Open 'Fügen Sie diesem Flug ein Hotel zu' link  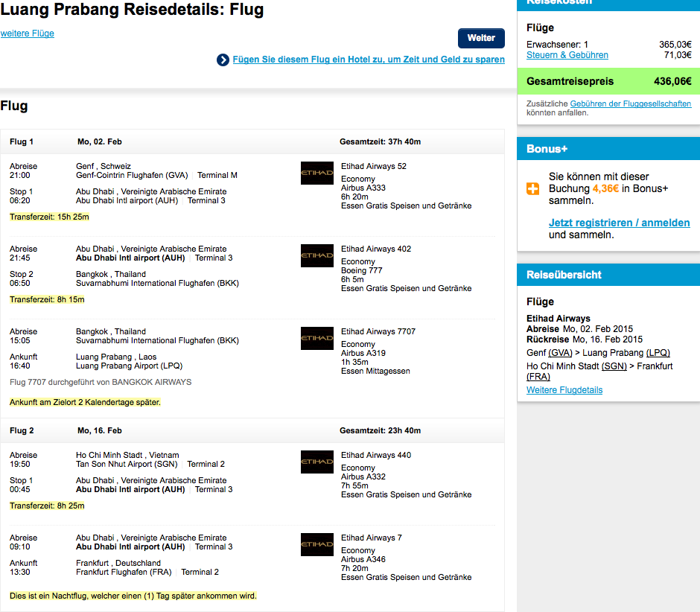369,60
